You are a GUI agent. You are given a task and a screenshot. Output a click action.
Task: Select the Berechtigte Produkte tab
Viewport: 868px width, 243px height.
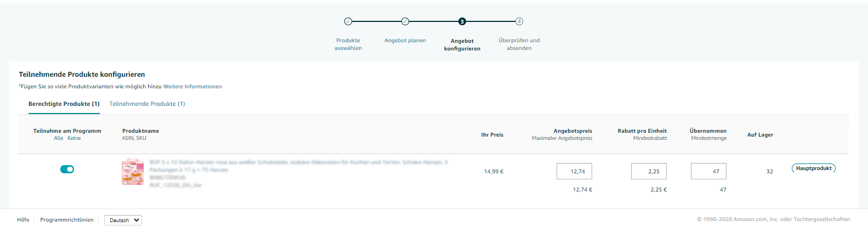coord(64,104)
